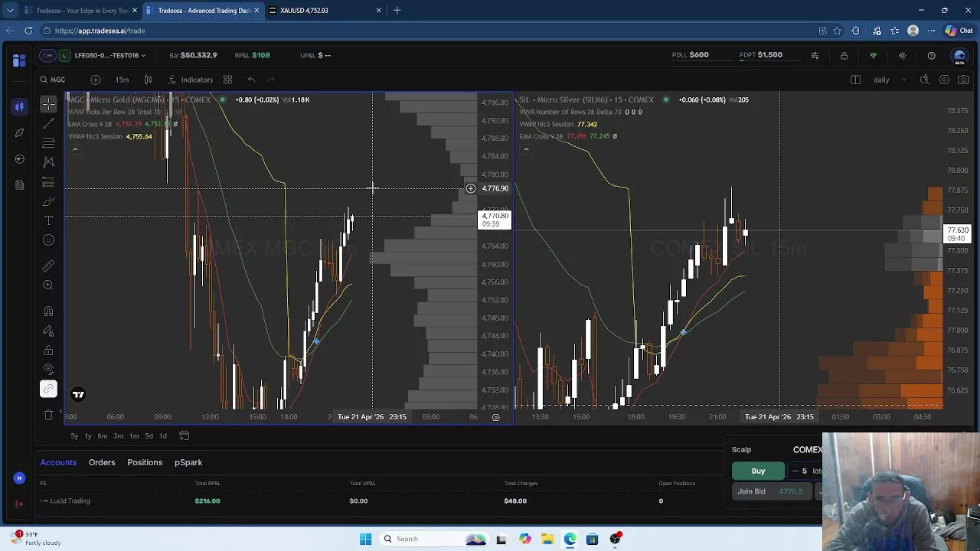Switch to first Tradesea browser tab
Viewport: 980px width, 551px height.
(x=80, y=10)
